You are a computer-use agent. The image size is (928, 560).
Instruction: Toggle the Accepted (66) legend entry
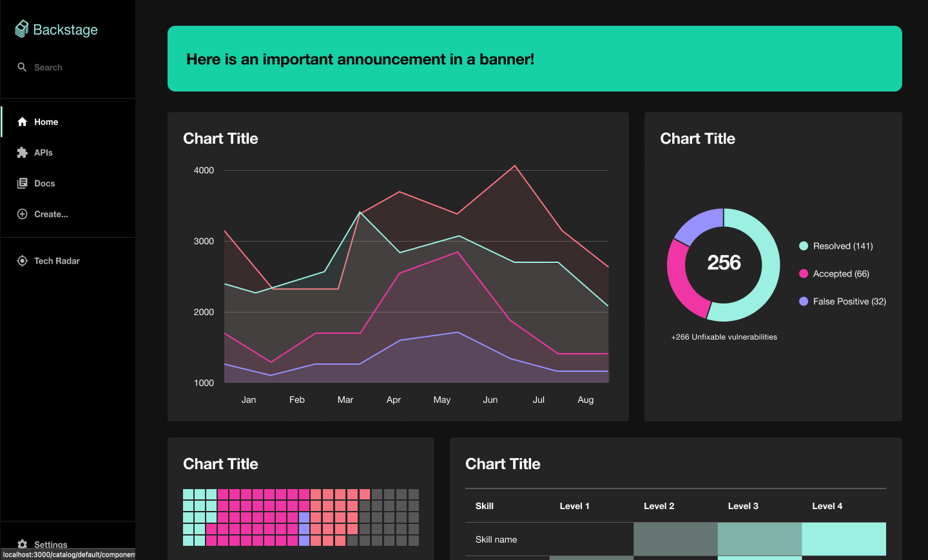click(834, 273)
